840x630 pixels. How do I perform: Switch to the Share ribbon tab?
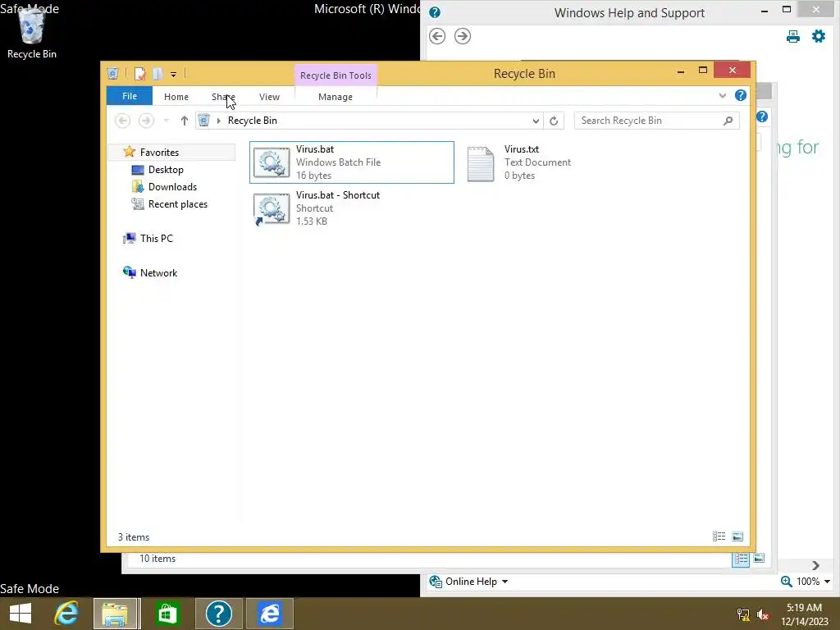(223, 97)
